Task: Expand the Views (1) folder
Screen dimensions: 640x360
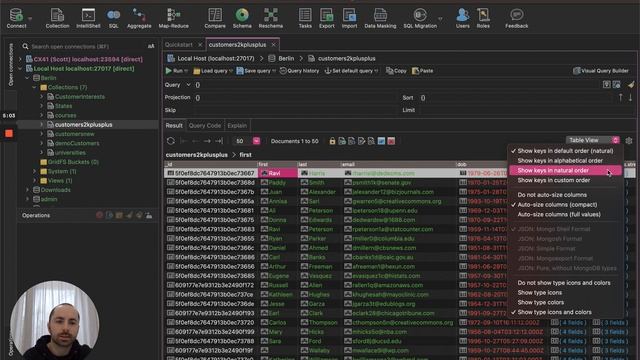Action: coord(35,181)
